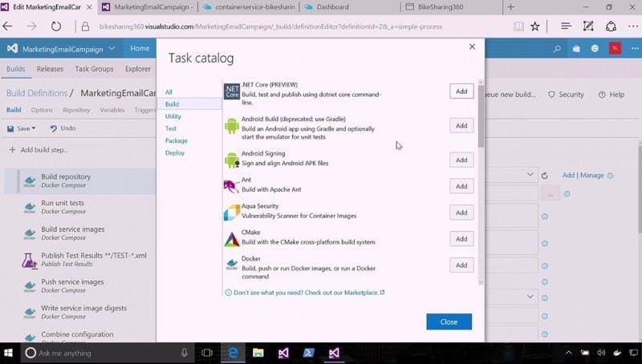Go back with browser back arrow
The height and width of the screenshot is (364, 642).
pyautogui.click(x=8, y=26)
